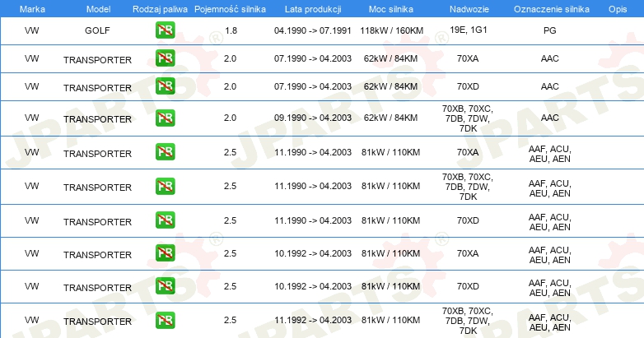The height and width of the screenshot is (338, 644).
Task: Select the 70XD body cell in the 10.1992 row
Action: 468,286
